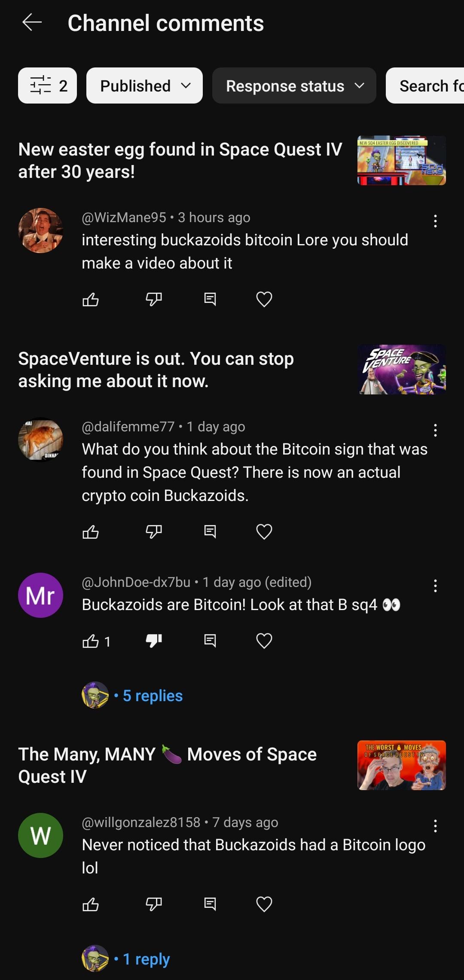Open more options for @willgonzalez8158's comment
This screenshot has height=980, width=464.
click(435, 826)
